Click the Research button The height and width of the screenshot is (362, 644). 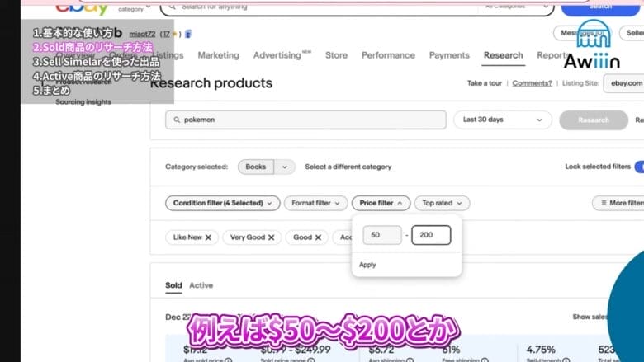tap(594, 120)
